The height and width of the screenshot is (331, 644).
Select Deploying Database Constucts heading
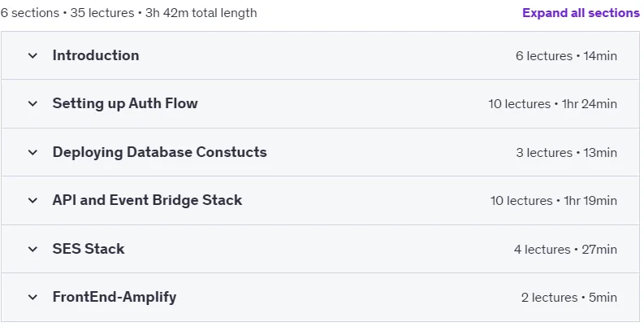tap(159, 152)
